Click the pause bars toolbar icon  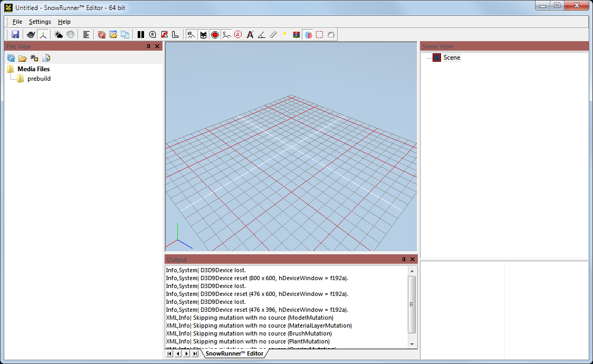pyautogui.click(x=141, y=35)
